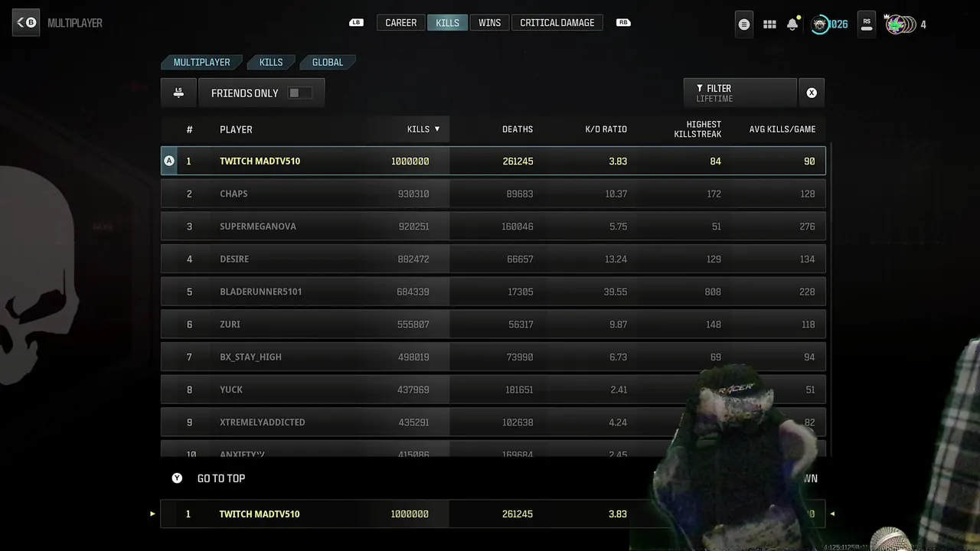Click K/D ratio value 13.24
The height and width of the screenshot is (551, 980).
pyautogui.click(x=616, y=259)
